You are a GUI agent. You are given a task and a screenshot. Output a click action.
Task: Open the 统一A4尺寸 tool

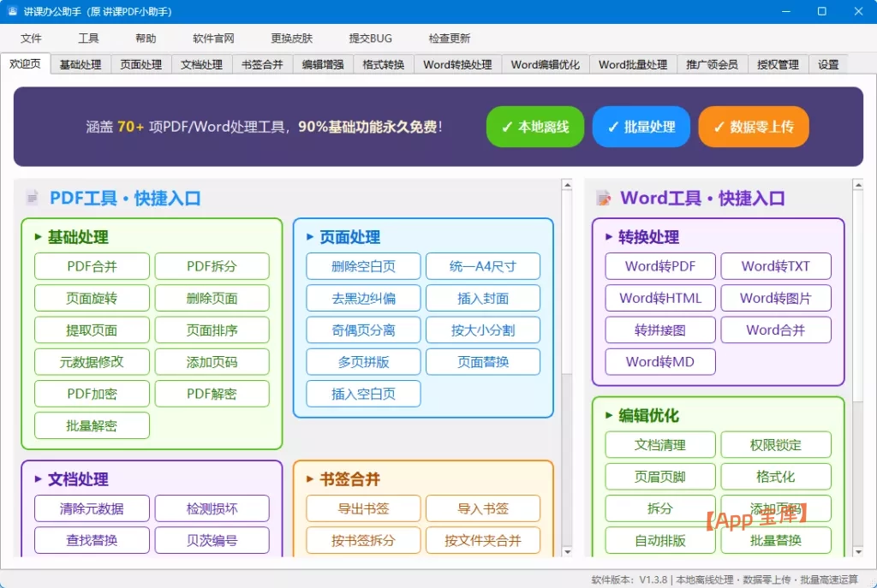(483, 266)
